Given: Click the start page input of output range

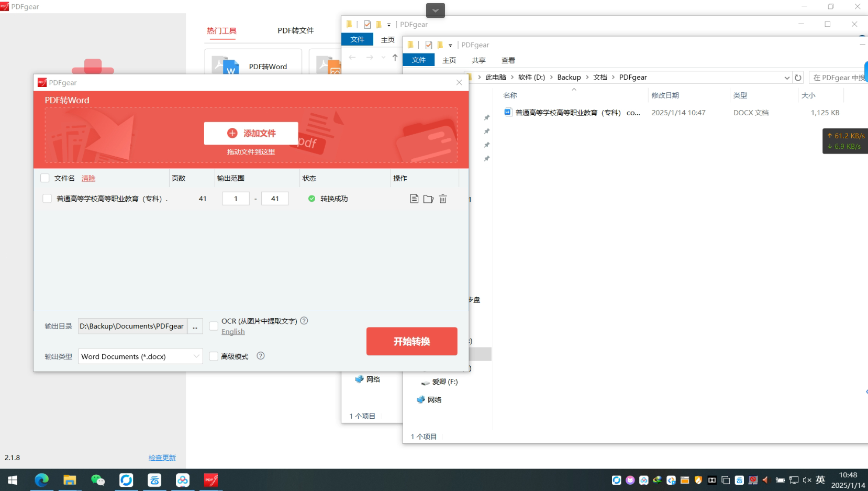Looking at the screenshot, I should tap(236, 199).
